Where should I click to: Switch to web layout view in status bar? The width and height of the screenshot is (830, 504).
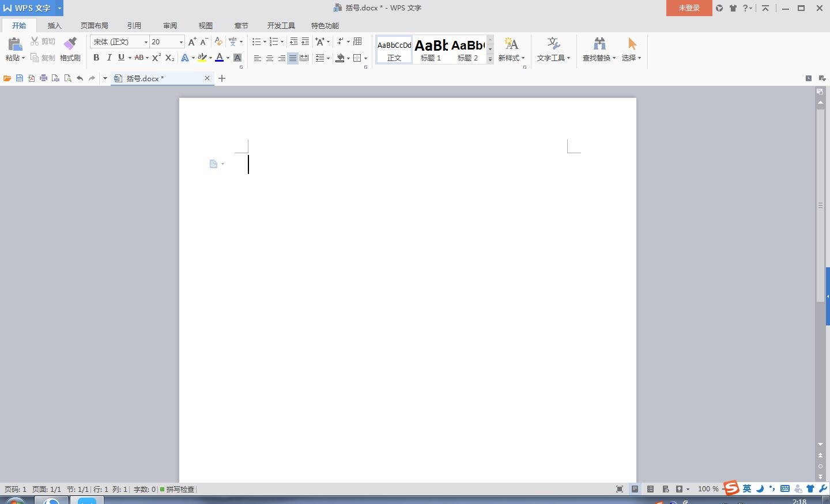point(666,489)
